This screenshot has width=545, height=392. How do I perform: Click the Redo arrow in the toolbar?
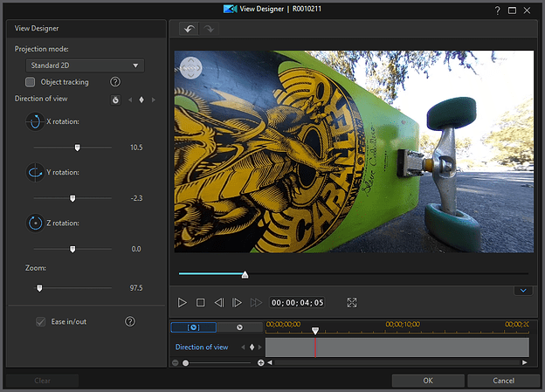(209, 29)
